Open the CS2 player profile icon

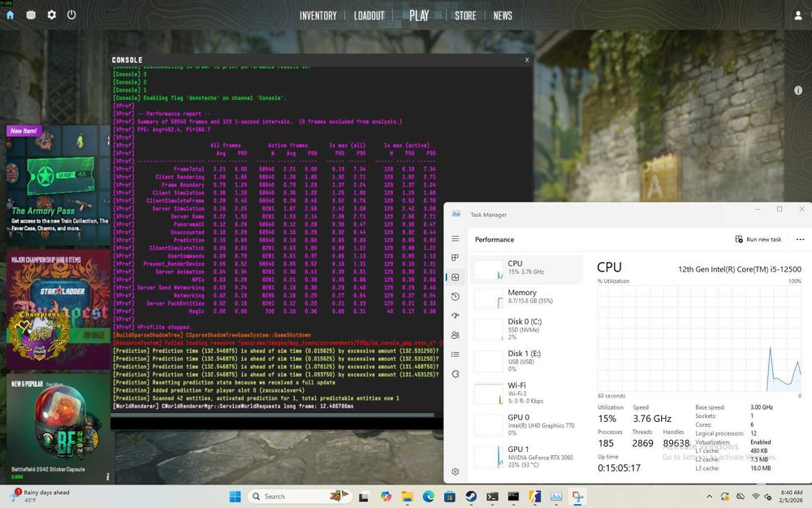click(x=798, y=15)
